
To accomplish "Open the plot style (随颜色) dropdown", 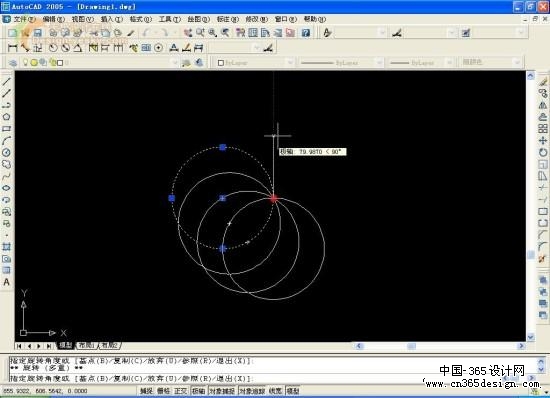I will click(x=516, y=63).
